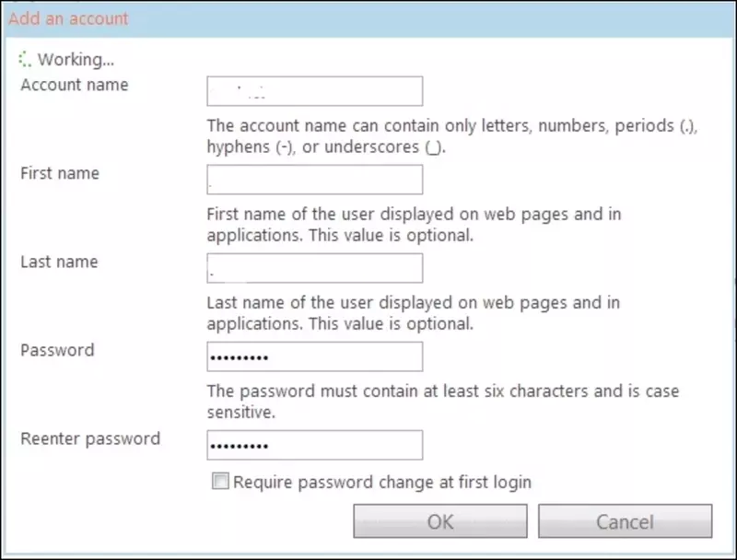Click the 'First name' label
The width and height of the screenshot is (737, 560).
point(60,173)
